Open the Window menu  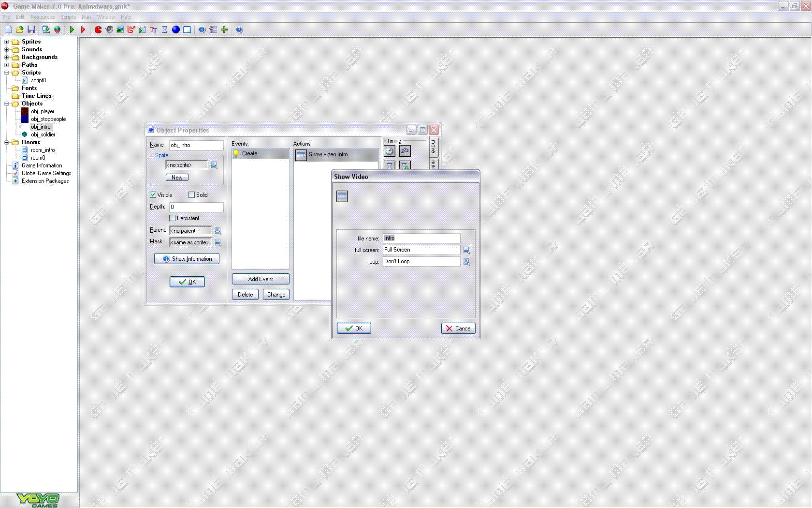tap(106, 17)
